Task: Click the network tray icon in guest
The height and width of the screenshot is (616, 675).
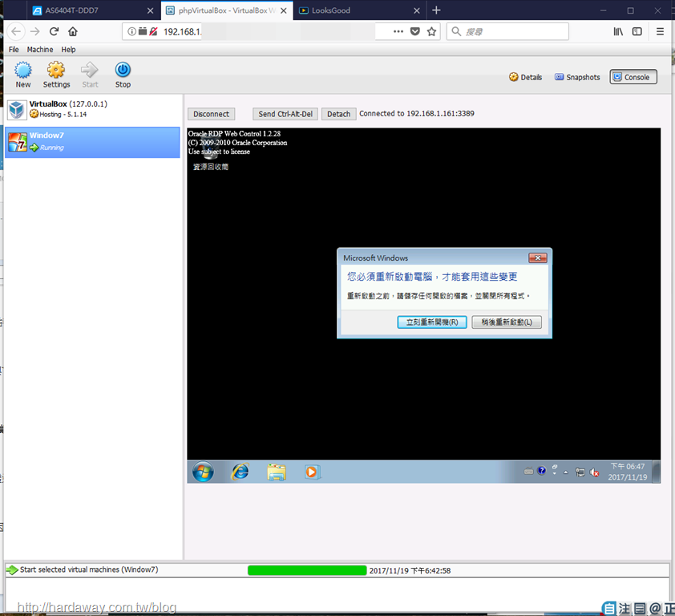Action: tap(580, 472)
